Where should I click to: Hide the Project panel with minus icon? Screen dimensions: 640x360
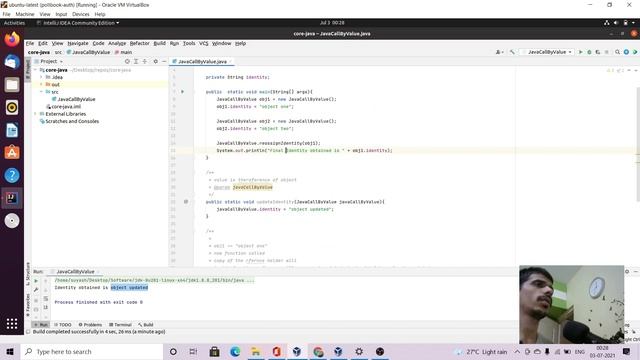[164, 61]
